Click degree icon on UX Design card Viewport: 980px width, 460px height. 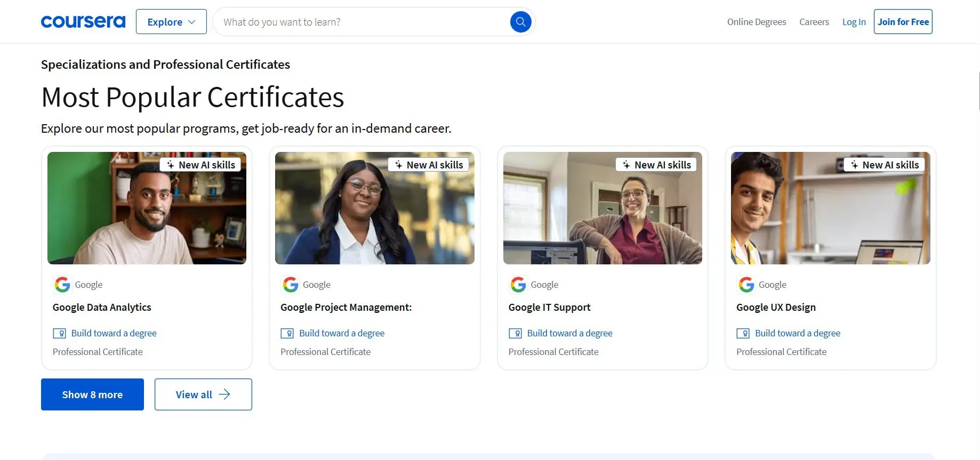(x=743, y=334)
